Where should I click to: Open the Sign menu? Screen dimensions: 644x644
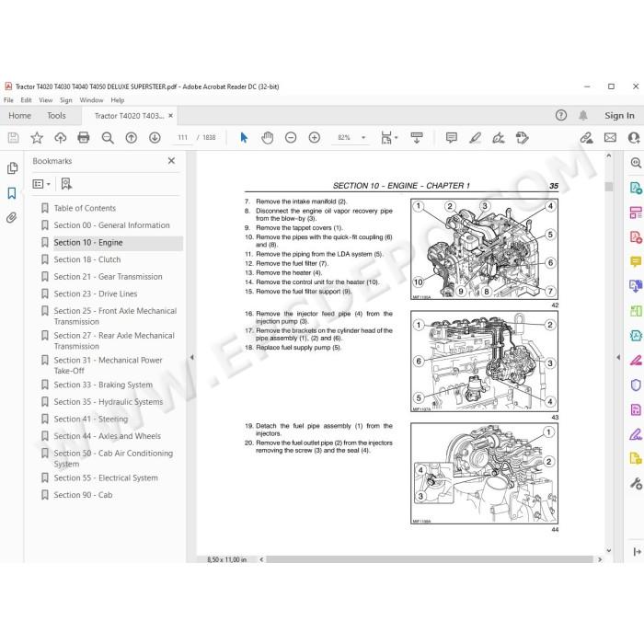(65, 99)
